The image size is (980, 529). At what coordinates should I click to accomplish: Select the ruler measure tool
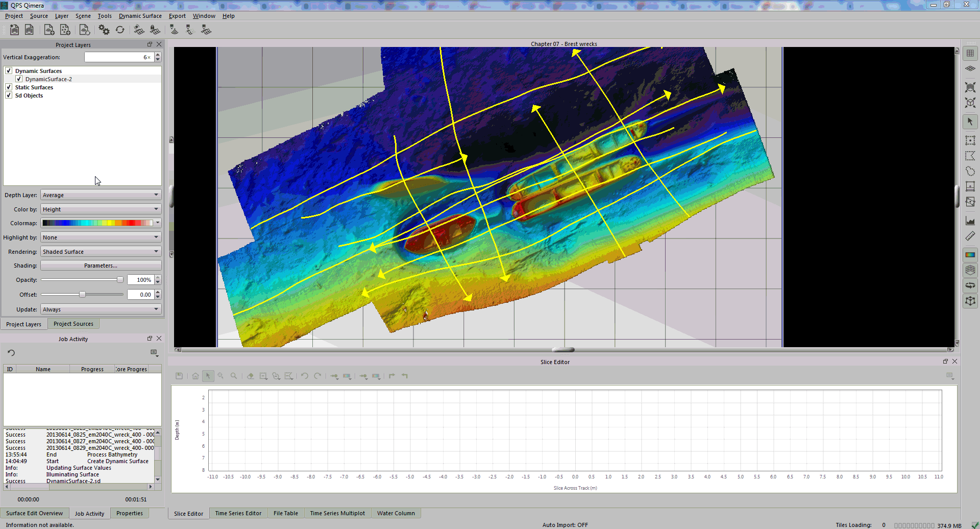pos(970,236)
